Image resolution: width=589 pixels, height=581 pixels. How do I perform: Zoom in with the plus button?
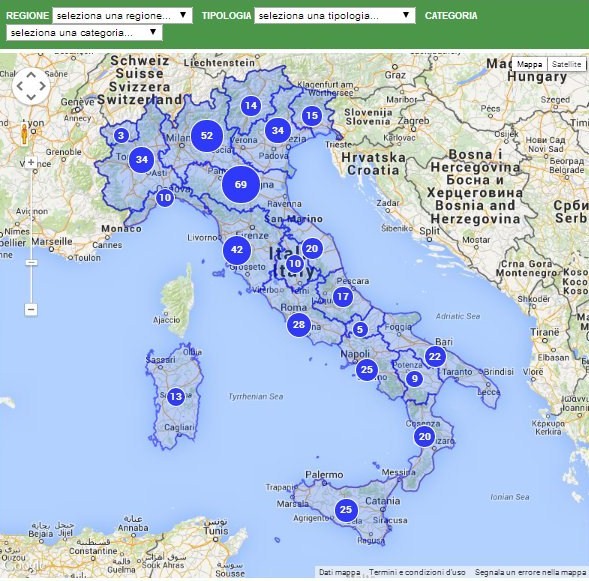coord(31,163)
